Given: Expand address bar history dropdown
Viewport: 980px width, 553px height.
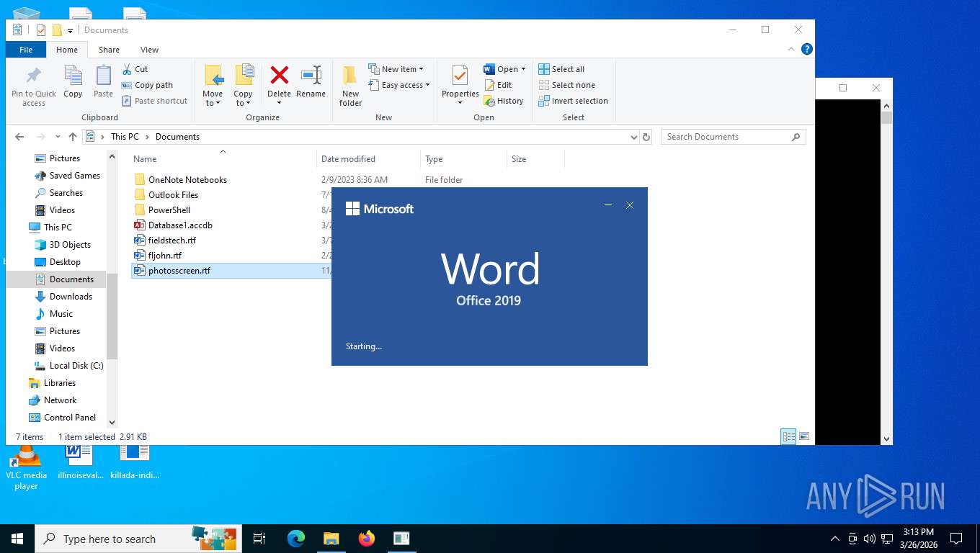Looking at the screenshot, I should point(633,137).
